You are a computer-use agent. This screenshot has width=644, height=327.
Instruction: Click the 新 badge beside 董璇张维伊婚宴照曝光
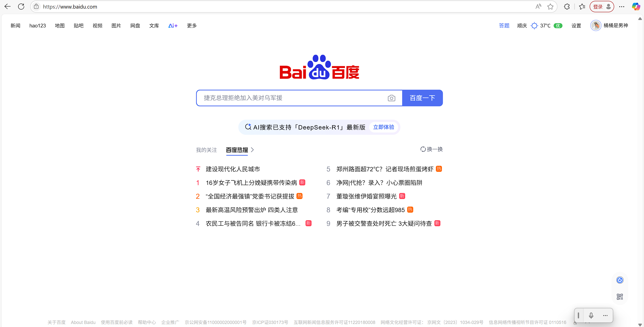coord(402,196)
